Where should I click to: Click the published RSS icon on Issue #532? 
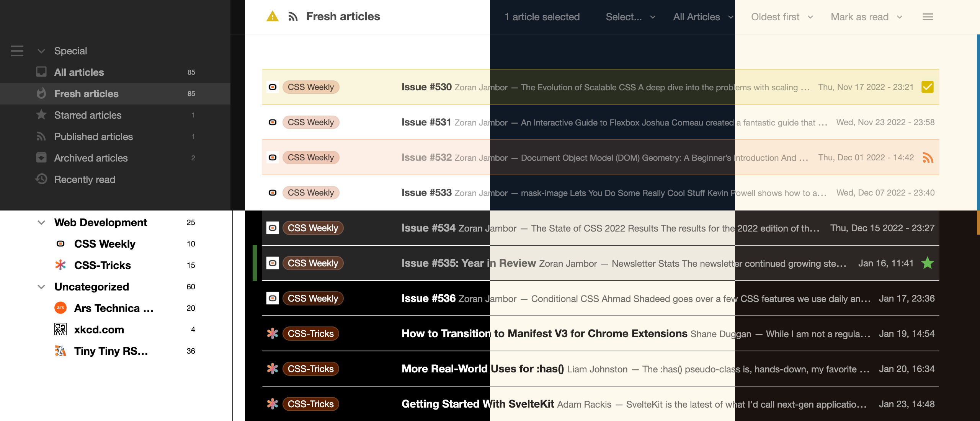(x=928, y=157)
